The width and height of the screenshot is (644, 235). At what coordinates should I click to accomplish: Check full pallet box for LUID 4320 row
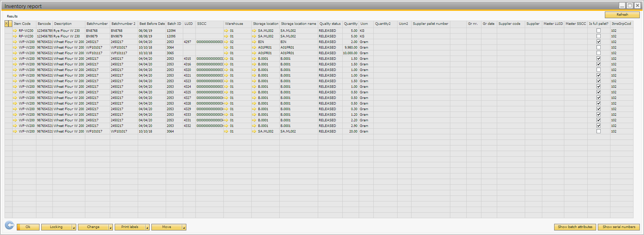(x=599, y=70)
